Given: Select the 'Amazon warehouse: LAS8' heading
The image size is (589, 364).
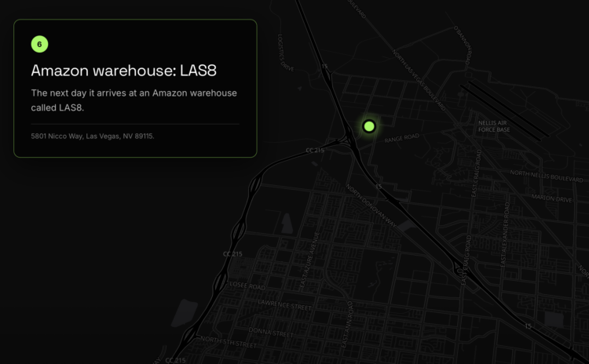Looking at the screenshot, I should 123,71.
